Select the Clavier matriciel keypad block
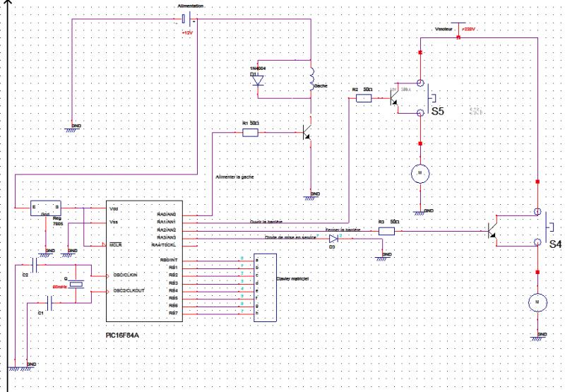 (266, 287)
